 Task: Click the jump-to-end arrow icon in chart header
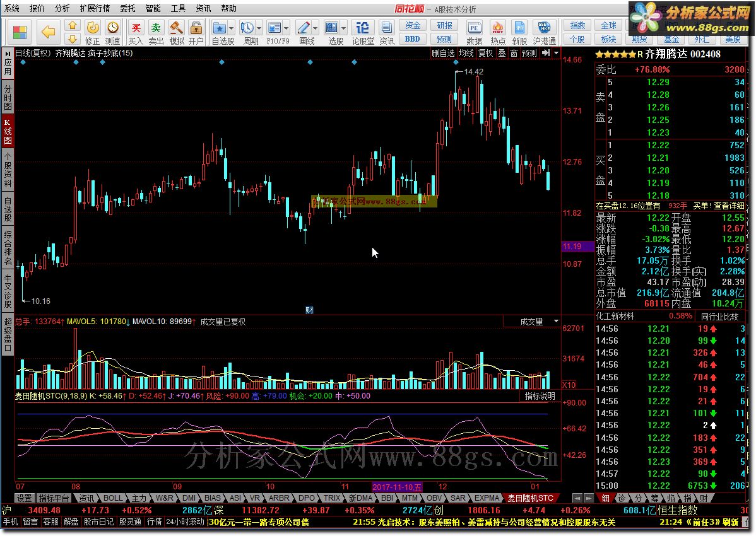click(545, 53)
